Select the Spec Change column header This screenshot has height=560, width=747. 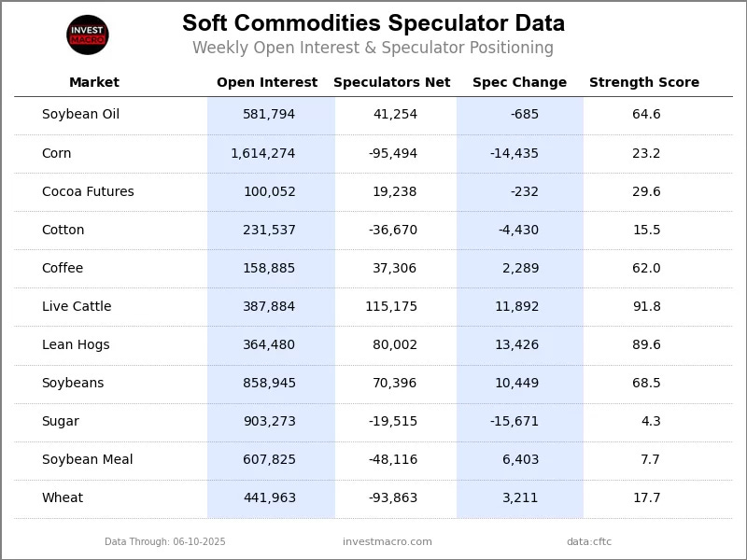coord(519,82)
